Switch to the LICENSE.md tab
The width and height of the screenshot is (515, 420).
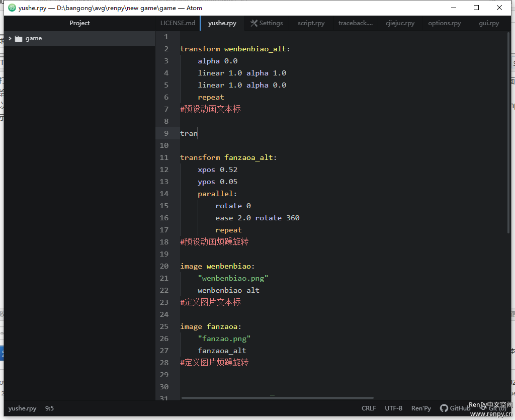point(178,23)
